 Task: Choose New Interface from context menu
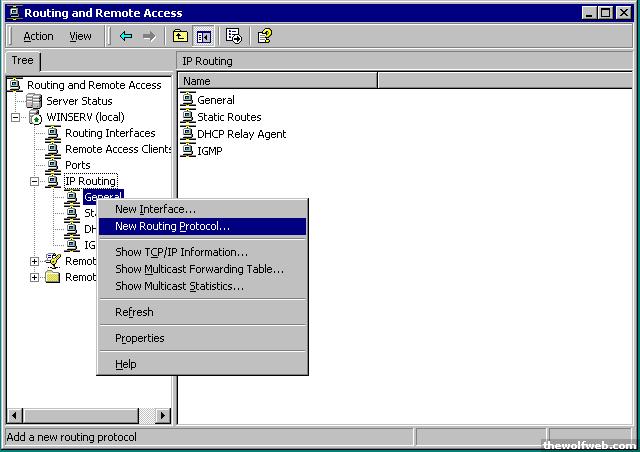coord(155,209)
